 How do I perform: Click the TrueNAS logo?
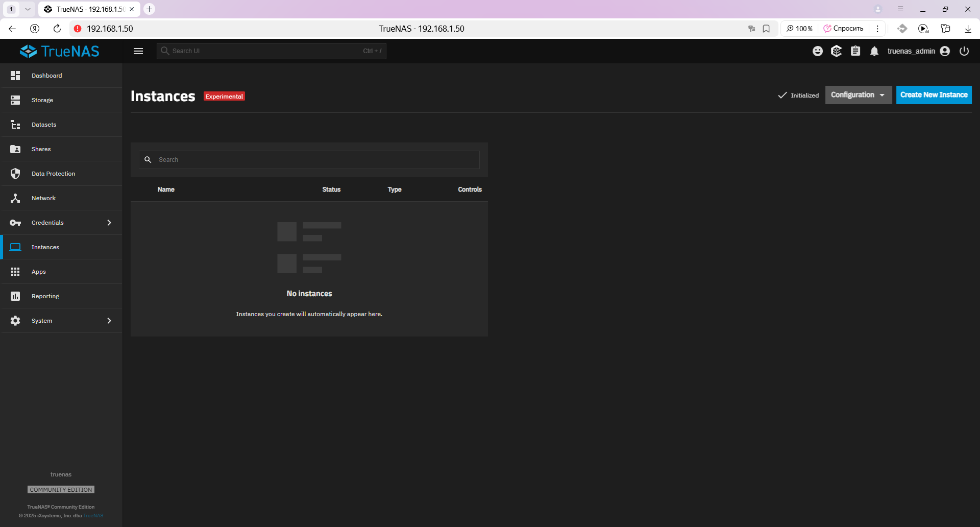click(x=60, y=51)
